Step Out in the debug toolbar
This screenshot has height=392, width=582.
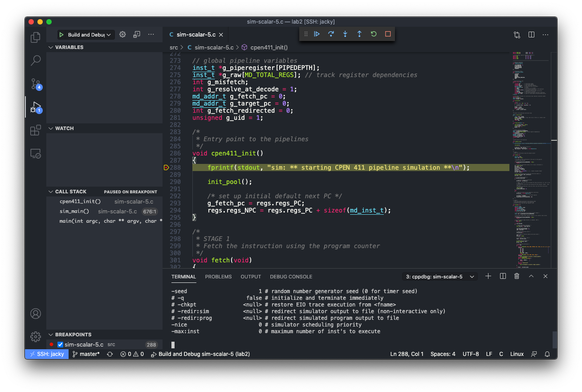359,34
